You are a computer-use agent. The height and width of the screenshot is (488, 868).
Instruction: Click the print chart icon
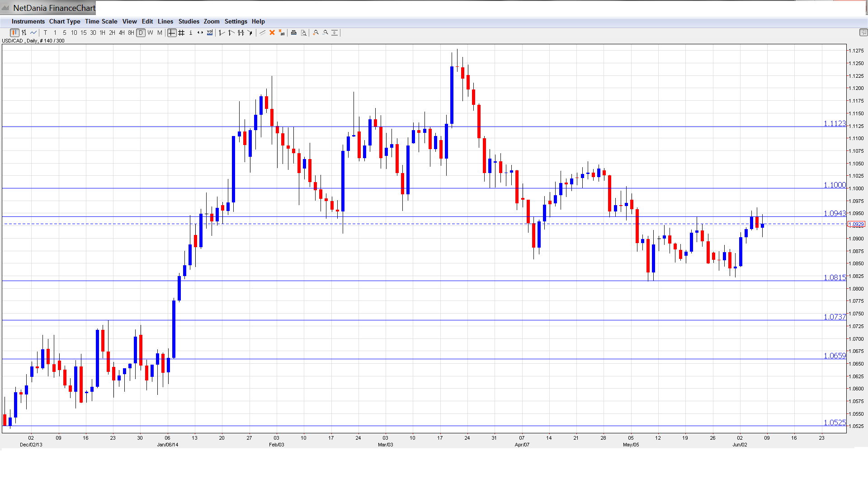tap(294, 33)
